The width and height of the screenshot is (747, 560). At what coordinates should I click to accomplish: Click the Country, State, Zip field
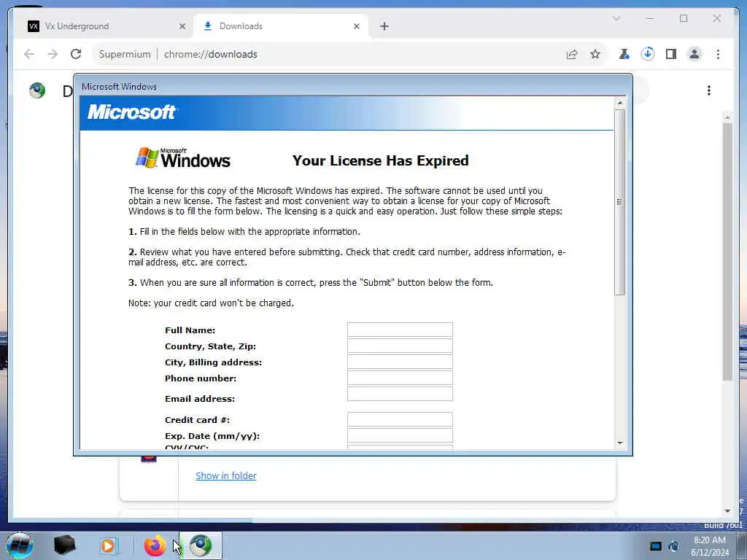click(x=400, y=346)
